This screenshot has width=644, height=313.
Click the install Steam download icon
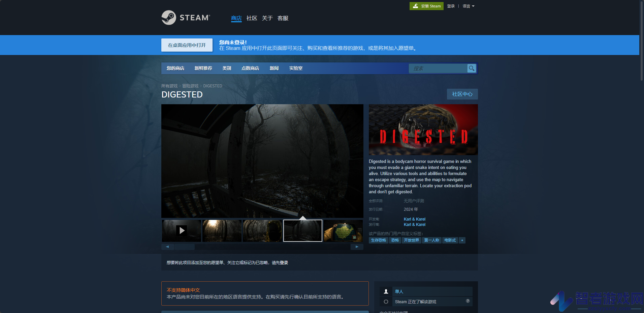tap(416, 6)
